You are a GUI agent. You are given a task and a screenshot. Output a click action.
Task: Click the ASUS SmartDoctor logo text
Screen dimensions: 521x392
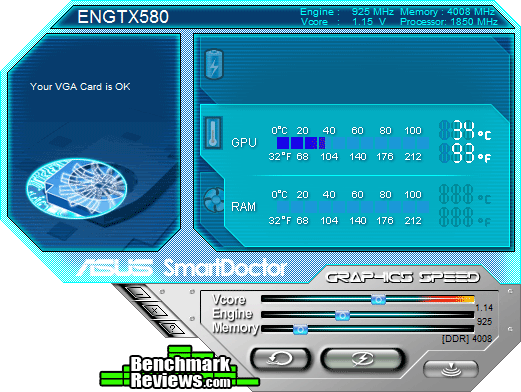pos(182,268)
